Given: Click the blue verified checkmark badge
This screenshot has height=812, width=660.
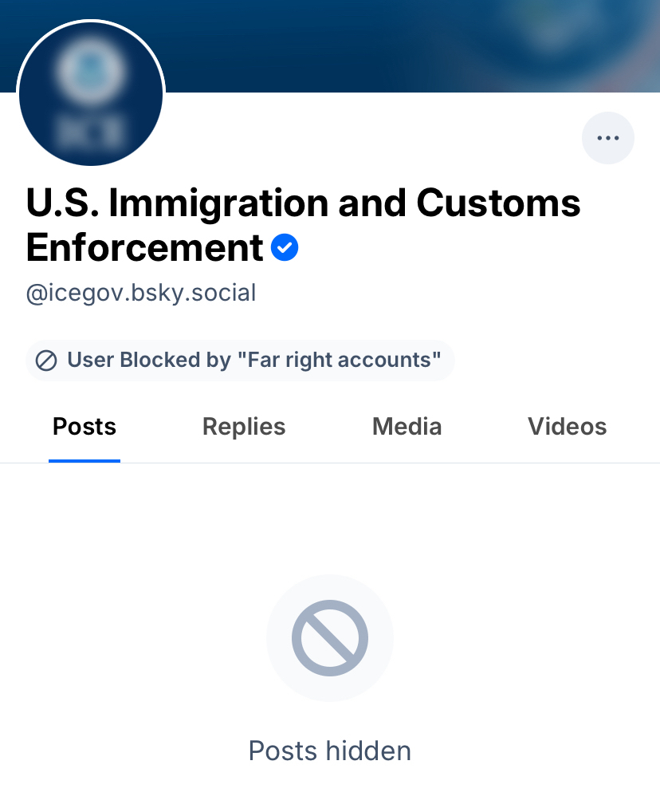Looking at the screenshot, I should [285, 248].
